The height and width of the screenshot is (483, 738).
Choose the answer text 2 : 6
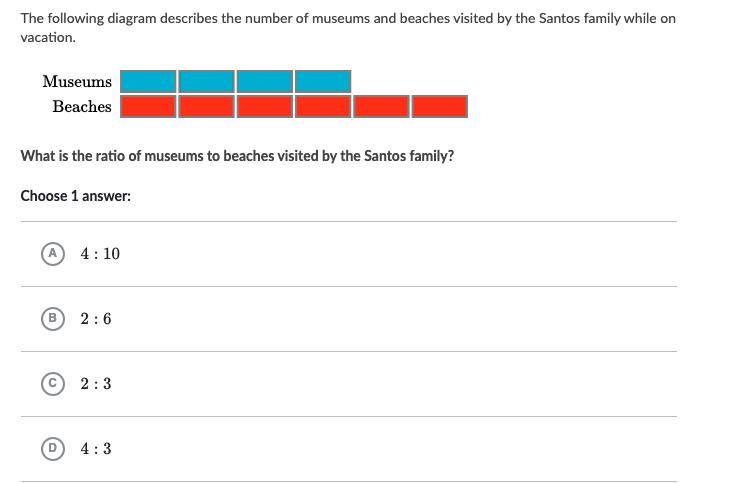(96, 319)
